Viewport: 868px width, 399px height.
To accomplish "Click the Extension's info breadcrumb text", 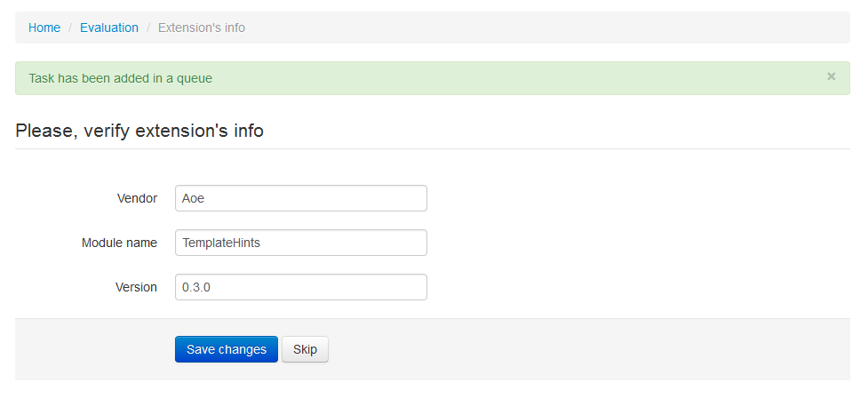I will [x=202, y=28].
